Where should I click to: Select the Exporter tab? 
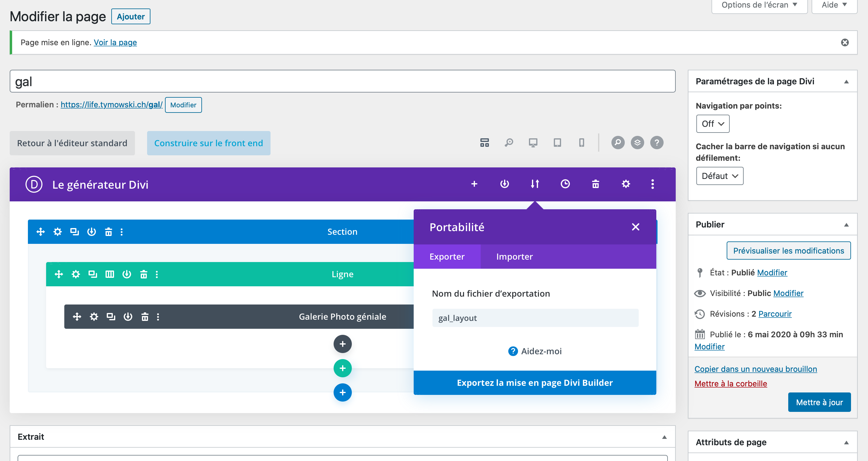click(447, 257)
